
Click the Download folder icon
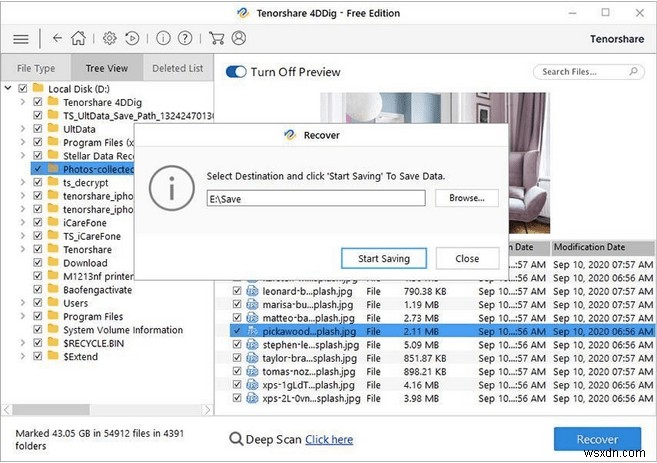click(53, 262)
